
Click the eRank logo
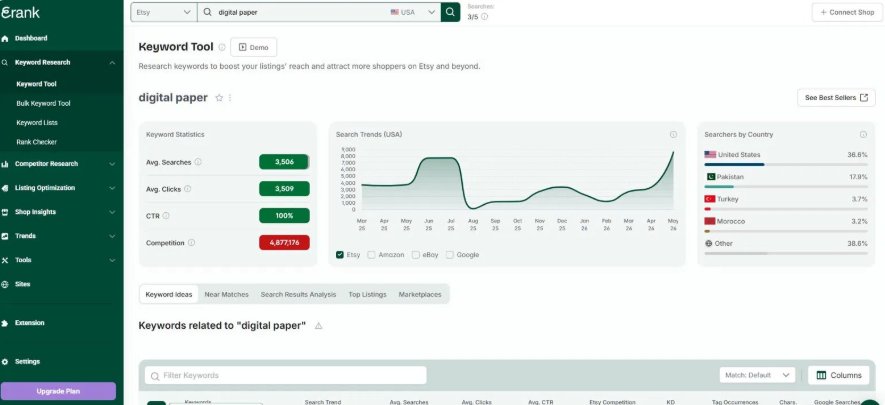click(20, 12)
